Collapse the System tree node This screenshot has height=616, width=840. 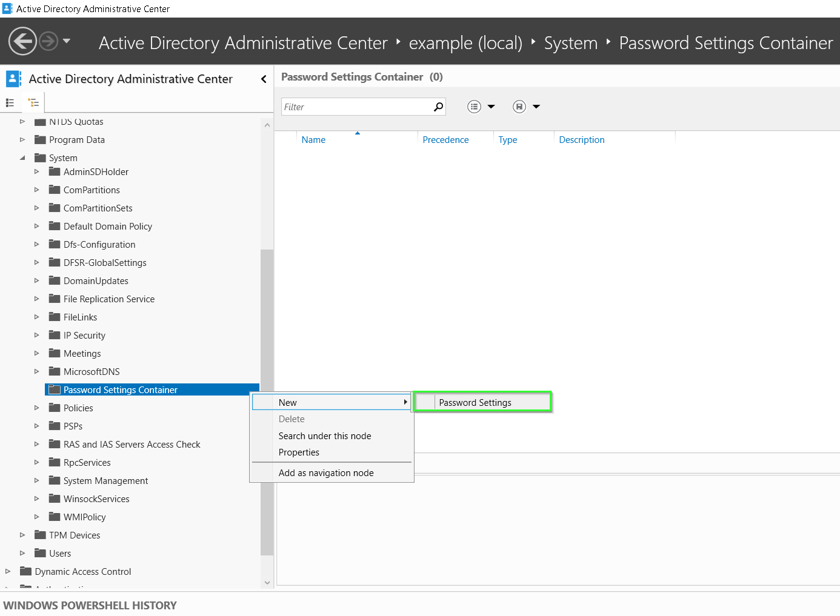[22, 157]
